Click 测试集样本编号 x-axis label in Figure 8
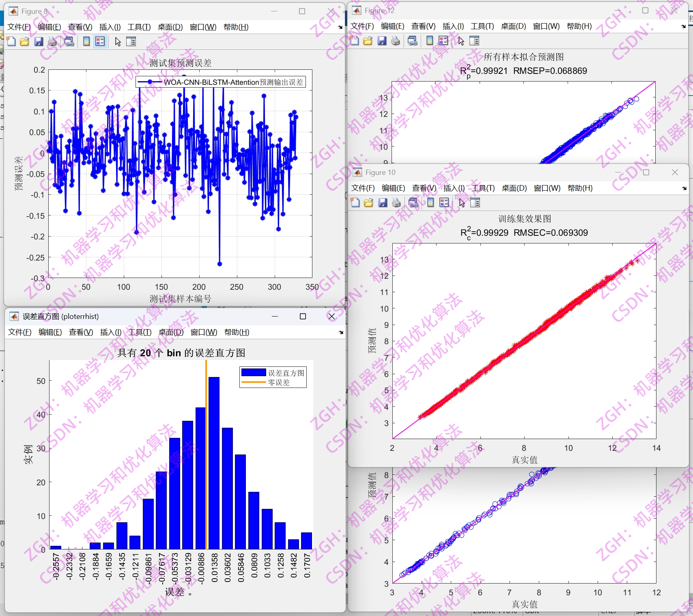The height and width of the screenshot is (616, 693). (x=181, y=299)
